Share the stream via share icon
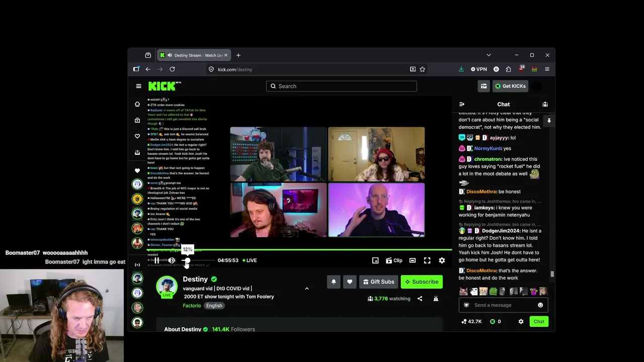 pos(420,299)
